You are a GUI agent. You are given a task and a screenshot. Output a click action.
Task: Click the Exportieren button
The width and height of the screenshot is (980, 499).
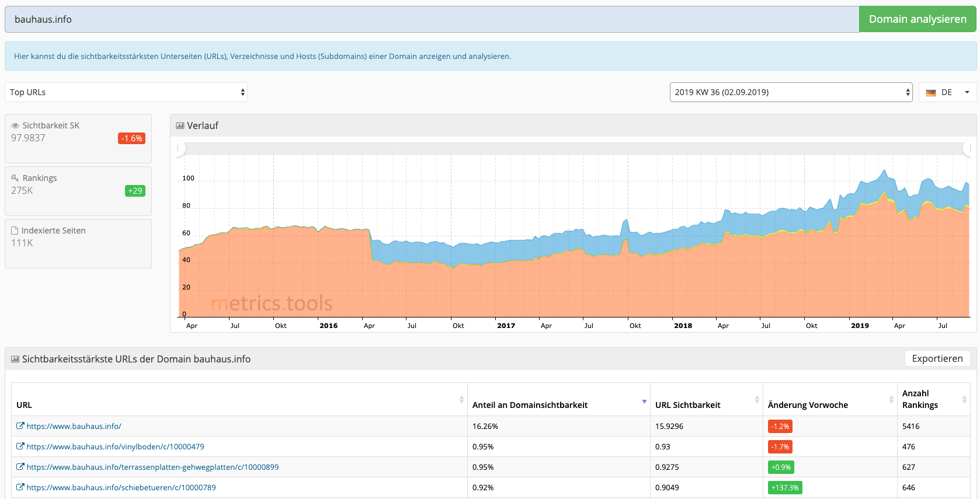[x=937, y=358]
